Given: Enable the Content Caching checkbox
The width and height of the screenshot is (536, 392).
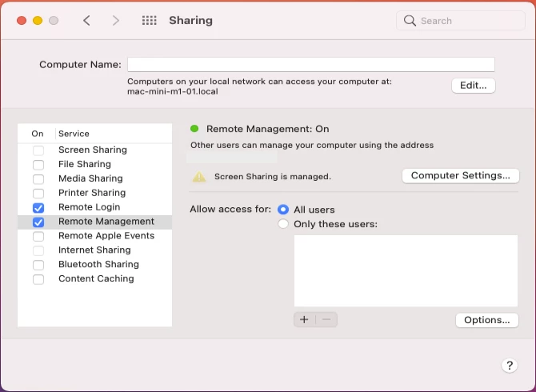Looking at the screenshot, I should pyautogui.click(x=38, y=279).
